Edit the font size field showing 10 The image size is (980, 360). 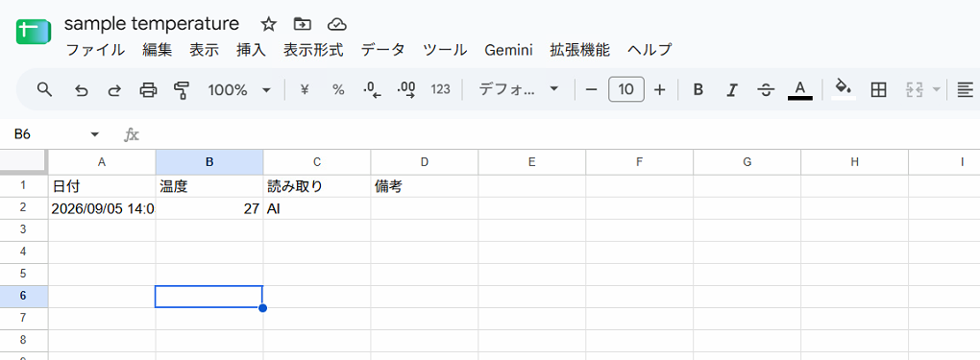pos(626,90)
